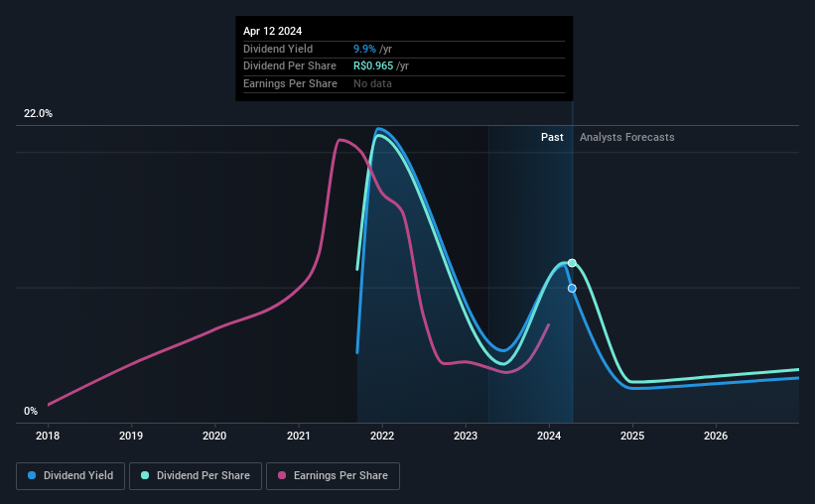Image resolution: width=815 pixels, height=504 pixels.
Task: Click the pink Earnings Per Share legend dot
Action: click(x=282, y=475)
